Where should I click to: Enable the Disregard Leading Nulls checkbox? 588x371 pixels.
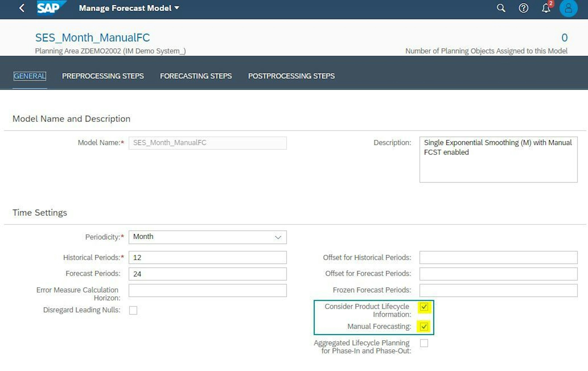(133, 310)
